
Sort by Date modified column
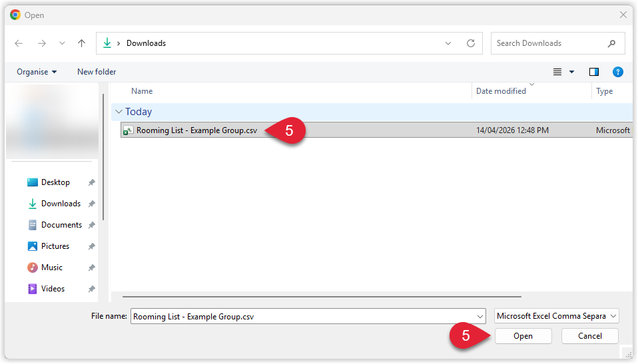501,91
